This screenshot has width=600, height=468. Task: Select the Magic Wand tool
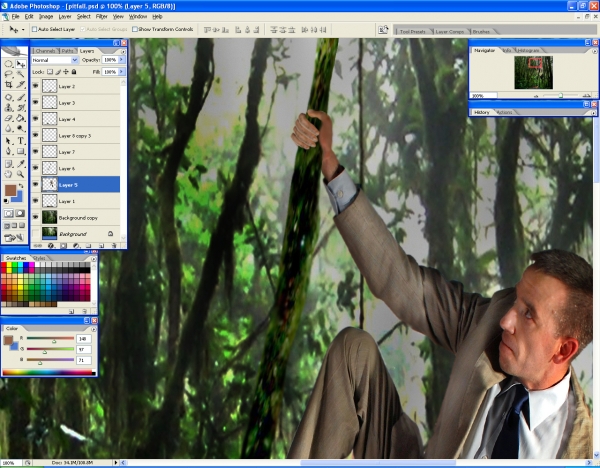pos(20,74)
